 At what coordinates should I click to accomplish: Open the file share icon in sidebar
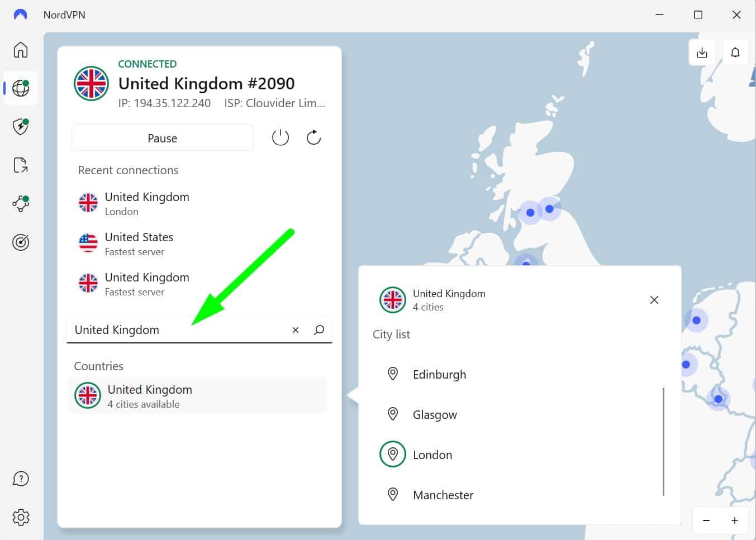(21, 165)
